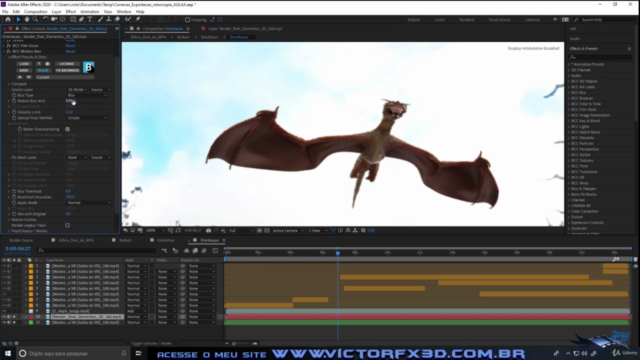Click the orange label swatch of layer 1

point(31,266)
